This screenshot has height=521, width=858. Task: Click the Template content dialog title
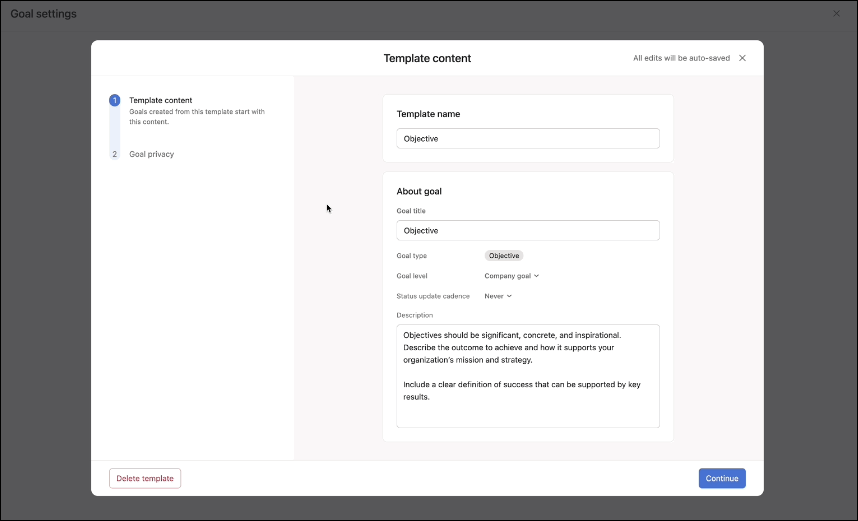[x=427, y=58]
